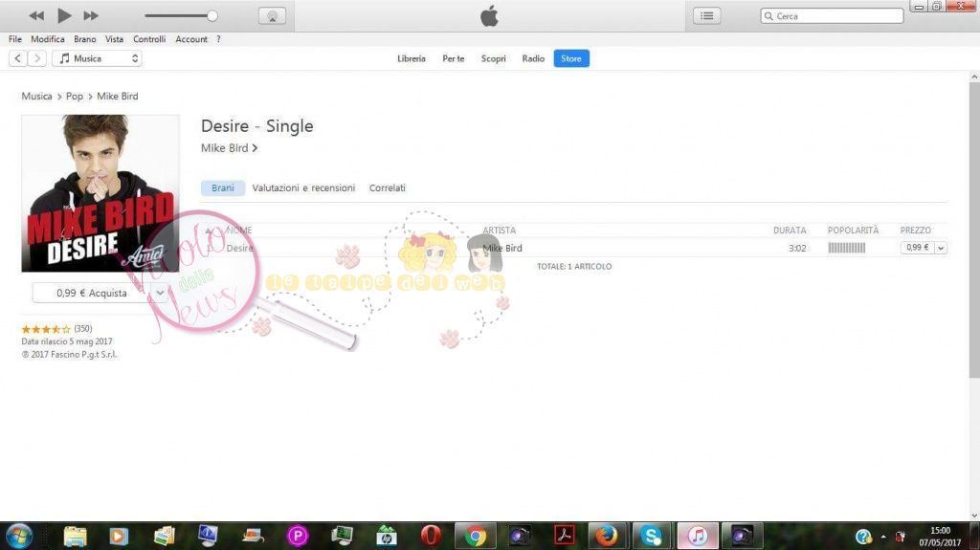Open the Account menu
This screenshot has width=980, height=550.
coord(191,39)
